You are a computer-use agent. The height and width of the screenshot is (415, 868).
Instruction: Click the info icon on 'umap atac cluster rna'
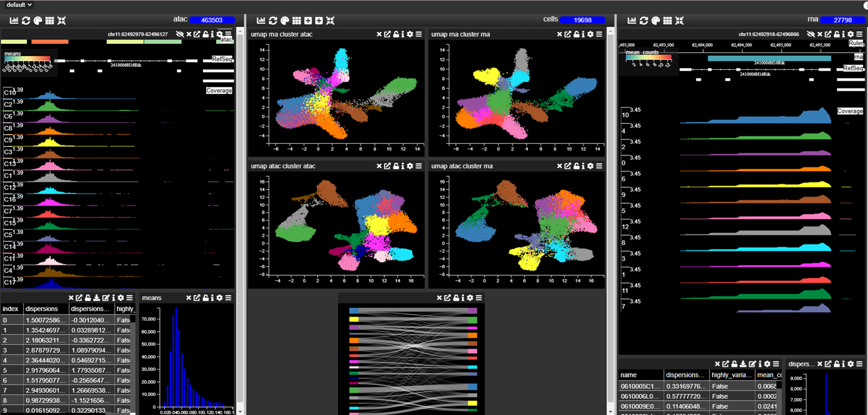pos(583,166)
